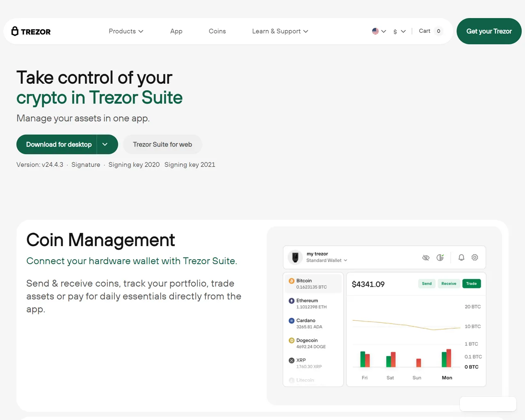The image size is (525, 420).
Task: Click the 0.1623135 BTC balance text
Action: pyautogui.click(x=312, y=287)
